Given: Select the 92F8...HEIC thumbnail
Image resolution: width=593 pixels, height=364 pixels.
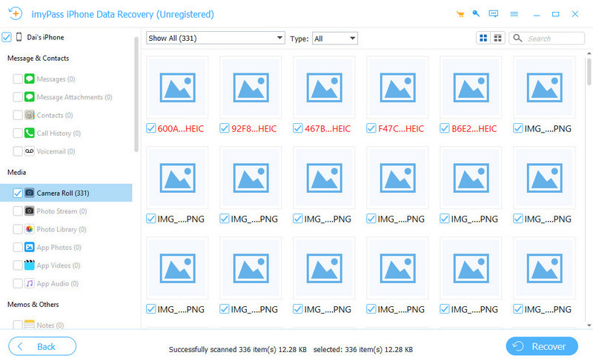Looking at the screenshot, I should [x=251, y=87].
